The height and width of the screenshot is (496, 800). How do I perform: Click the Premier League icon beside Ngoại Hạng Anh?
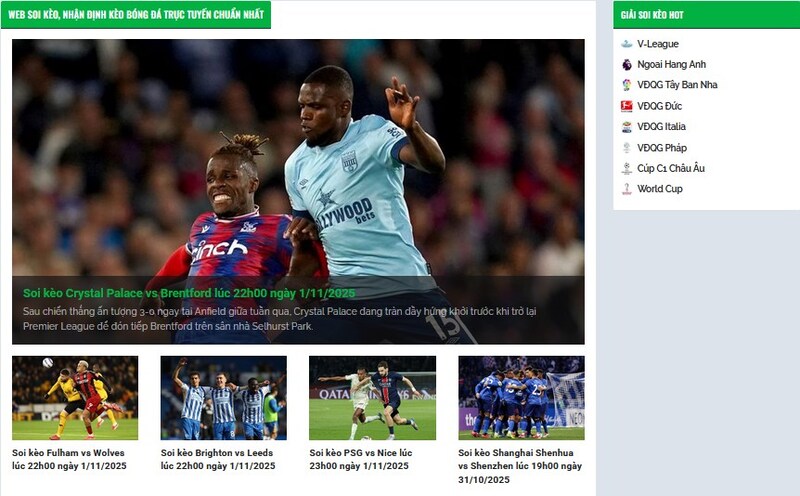(626, 64)
